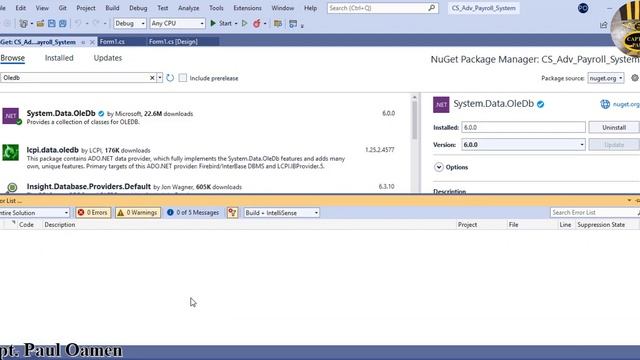Open the Git menu

[62, 8]
